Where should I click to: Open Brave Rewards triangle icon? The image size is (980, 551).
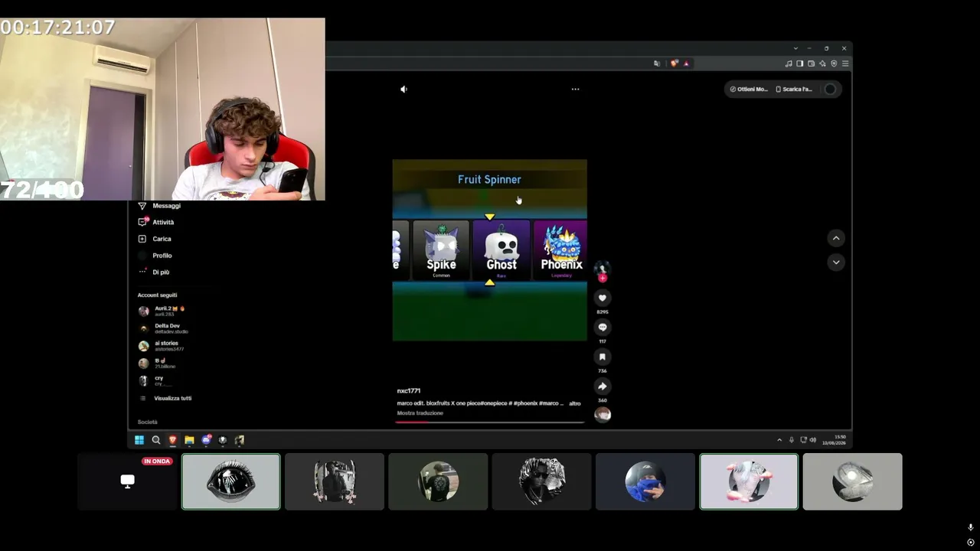click(686, 64)
